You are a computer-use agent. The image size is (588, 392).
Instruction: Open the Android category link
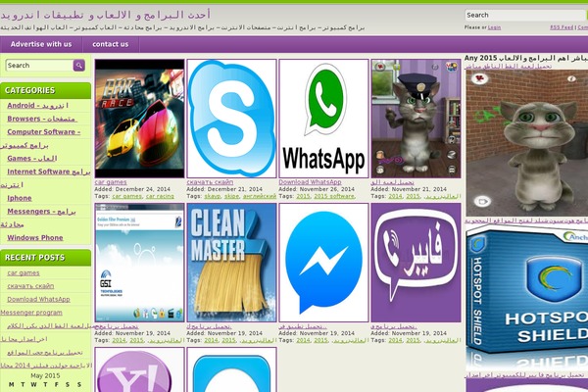[x=37, y=106]
